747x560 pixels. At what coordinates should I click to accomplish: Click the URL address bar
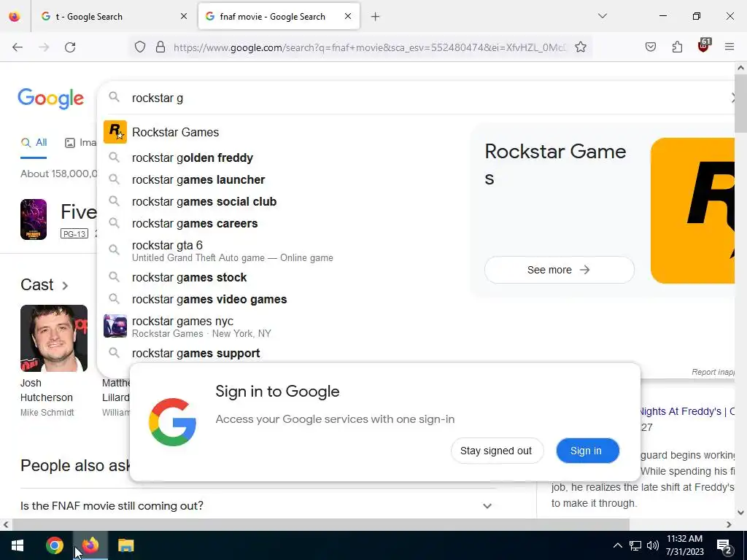(369, 47)
